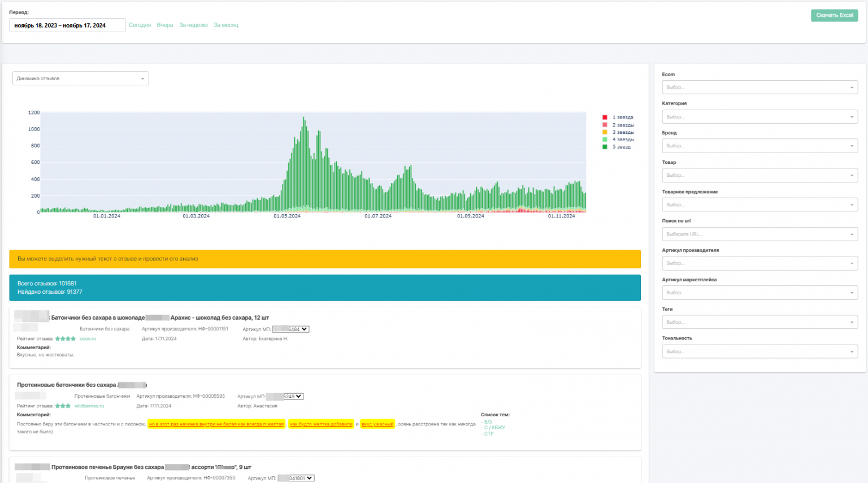This screenshot has width=868, height=483.
Task: Expand the Бренд filter dropdown arrow
Action: 852,146
